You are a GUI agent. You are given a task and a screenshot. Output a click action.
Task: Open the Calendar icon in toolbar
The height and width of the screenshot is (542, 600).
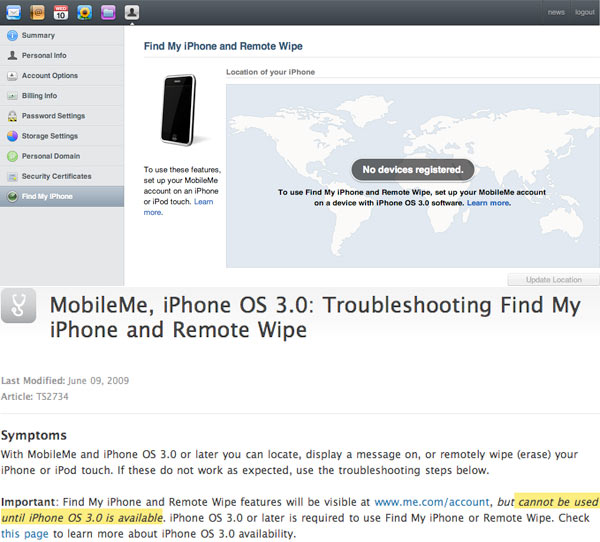(x=61, y=12)
